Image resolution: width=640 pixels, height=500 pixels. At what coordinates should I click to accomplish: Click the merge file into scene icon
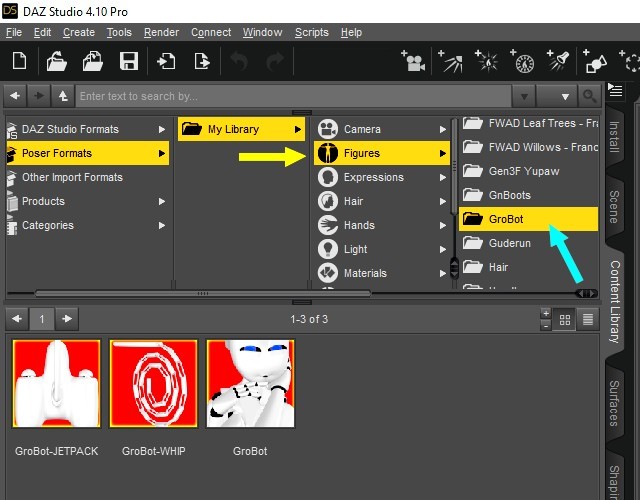(x=93, y=62)
